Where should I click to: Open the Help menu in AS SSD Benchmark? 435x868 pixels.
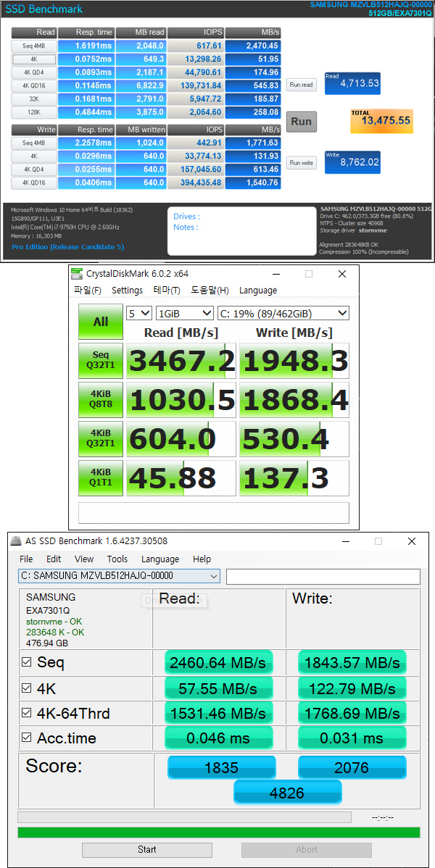(x=202, y=559)
